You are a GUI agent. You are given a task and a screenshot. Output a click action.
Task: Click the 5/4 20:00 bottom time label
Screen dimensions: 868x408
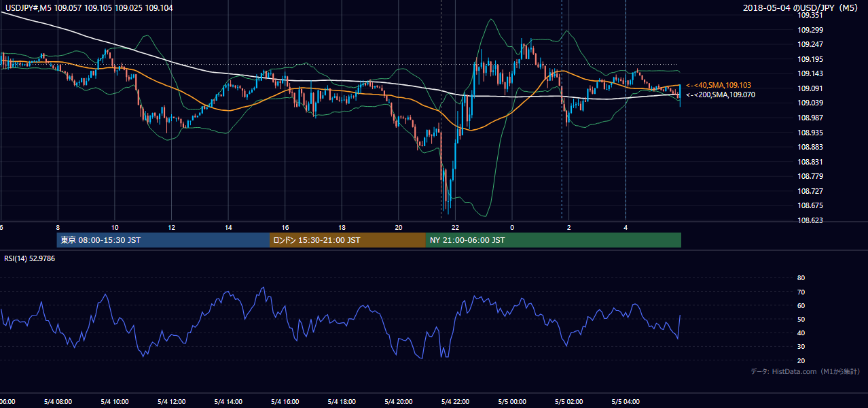click(x=399, y=402)
